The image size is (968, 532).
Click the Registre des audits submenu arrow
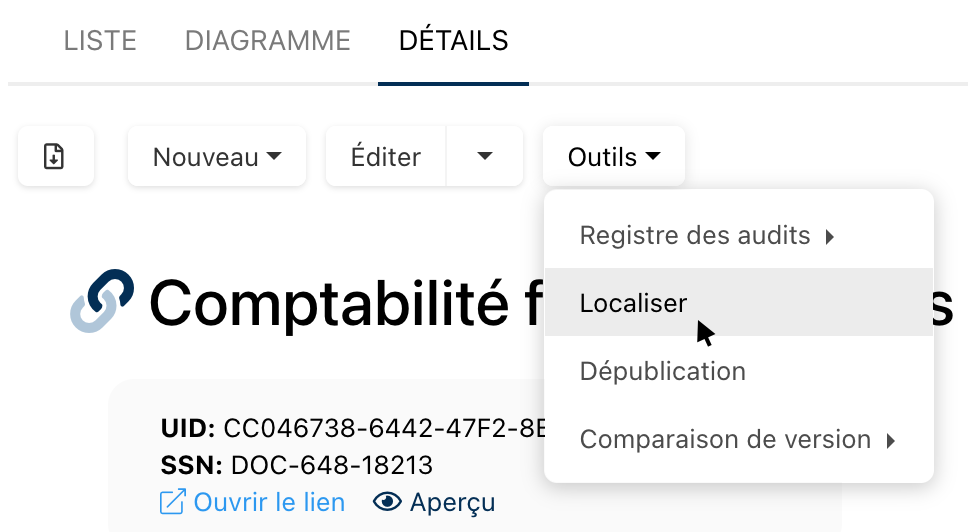tap(829, 237)
